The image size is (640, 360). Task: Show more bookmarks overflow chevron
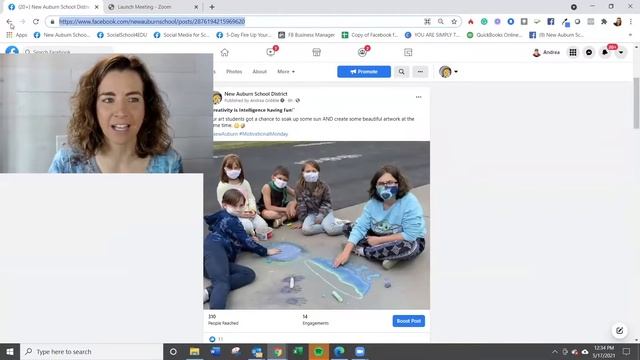tap(630, 35)
